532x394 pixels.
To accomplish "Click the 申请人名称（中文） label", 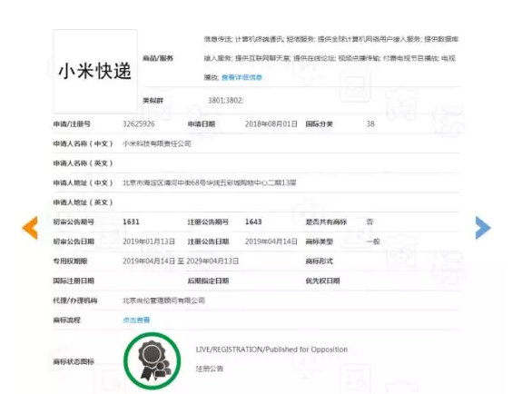I will (83, 143).
